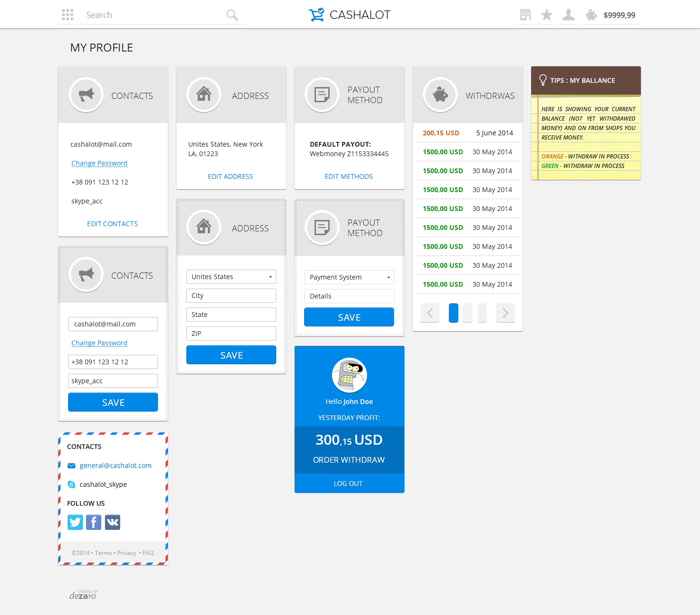
Task: Click ORDER WITHDRAW on profit panel
Action: (x=349, y=460)
